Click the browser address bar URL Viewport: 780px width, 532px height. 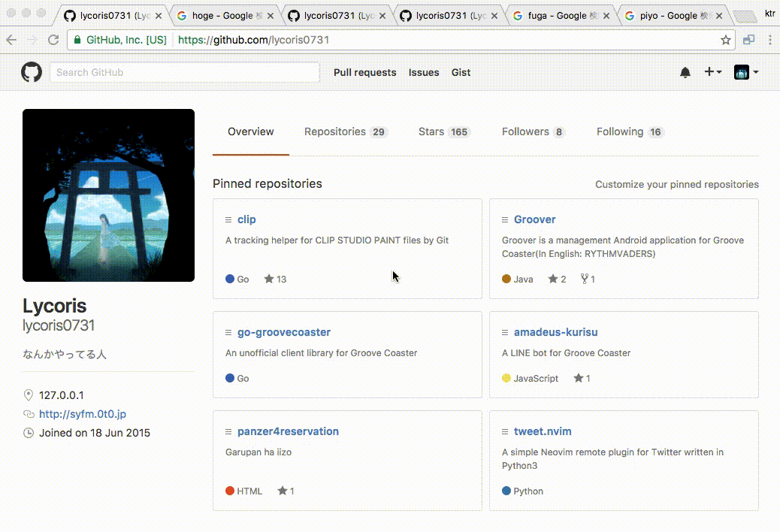click(254, 40)
